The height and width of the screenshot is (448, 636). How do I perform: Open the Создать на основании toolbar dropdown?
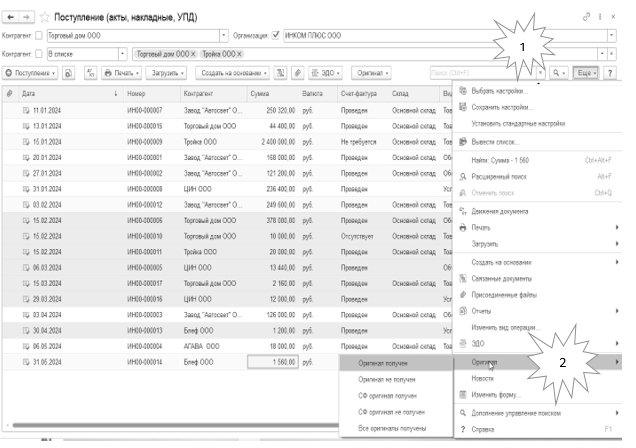point(233,73)
